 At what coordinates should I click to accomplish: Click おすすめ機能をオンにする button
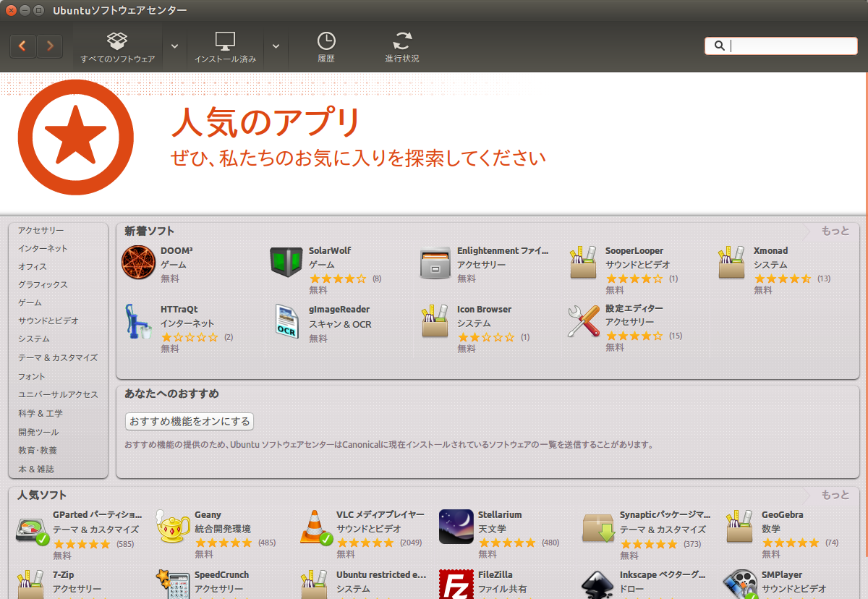(190, 421)
